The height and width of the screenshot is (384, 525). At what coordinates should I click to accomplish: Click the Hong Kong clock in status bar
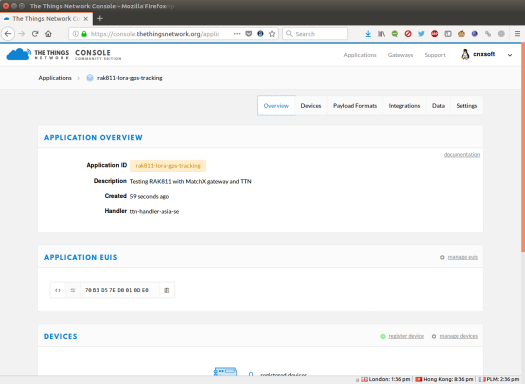(x=444, y=379)
